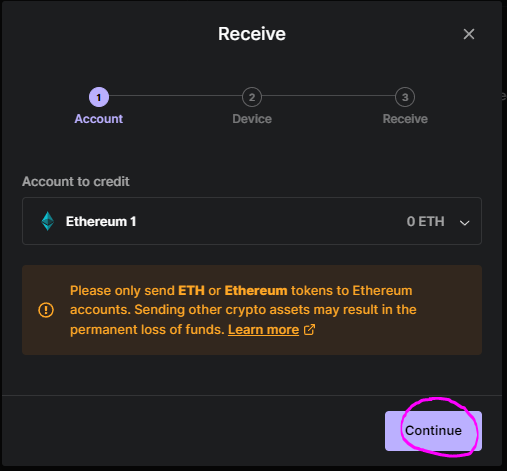
Task: Click the 0 ETH balance value
Action: 425,221
